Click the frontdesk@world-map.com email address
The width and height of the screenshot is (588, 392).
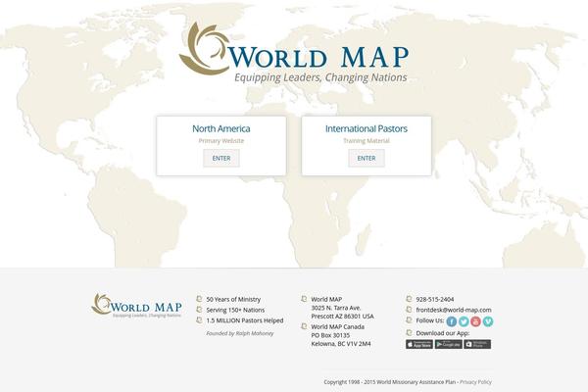coord(454,310)
